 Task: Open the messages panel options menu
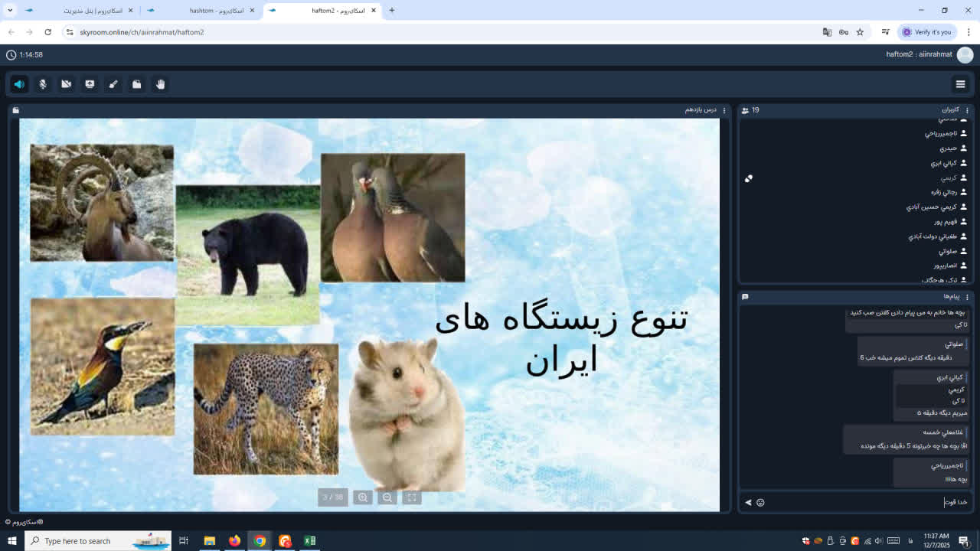(x=967, y=297)
